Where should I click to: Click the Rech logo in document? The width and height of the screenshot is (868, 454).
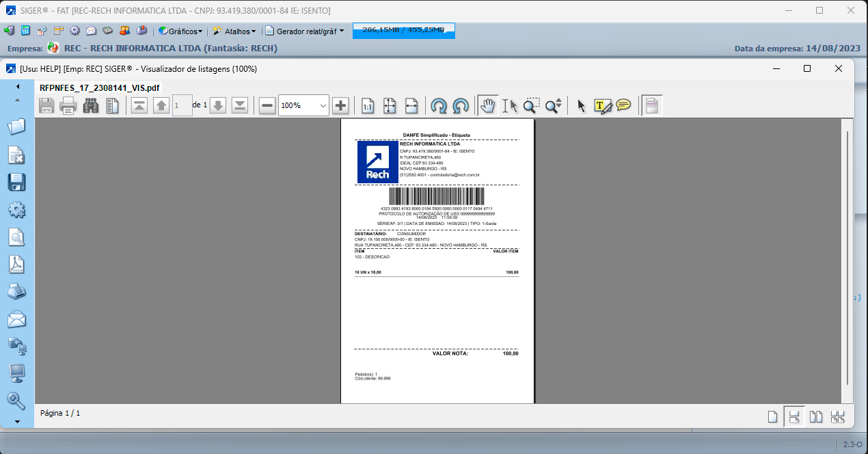(377, 162)
